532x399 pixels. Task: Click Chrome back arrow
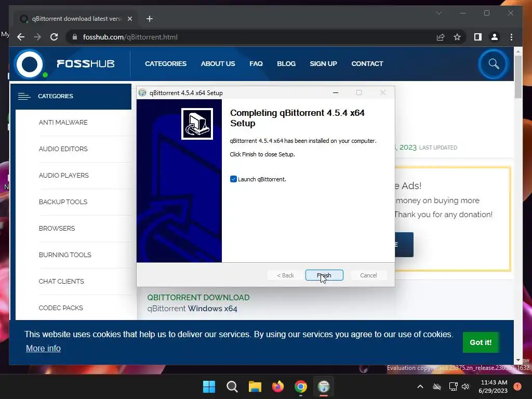[21, 37]
